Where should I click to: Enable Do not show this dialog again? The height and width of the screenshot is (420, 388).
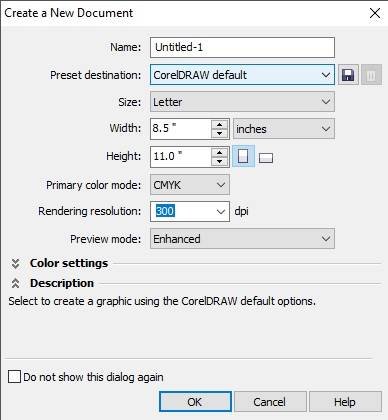pyautogui.click(x=14, y=377)
